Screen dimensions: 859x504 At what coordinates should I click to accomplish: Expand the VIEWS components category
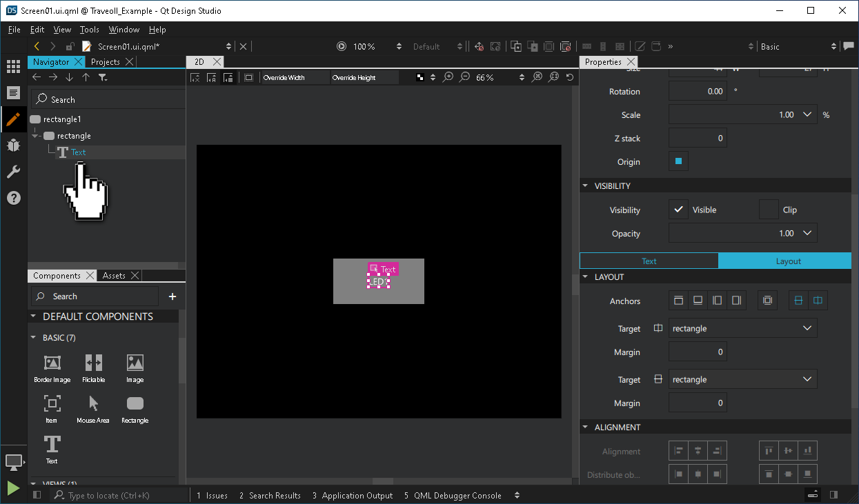pos(32,483)
